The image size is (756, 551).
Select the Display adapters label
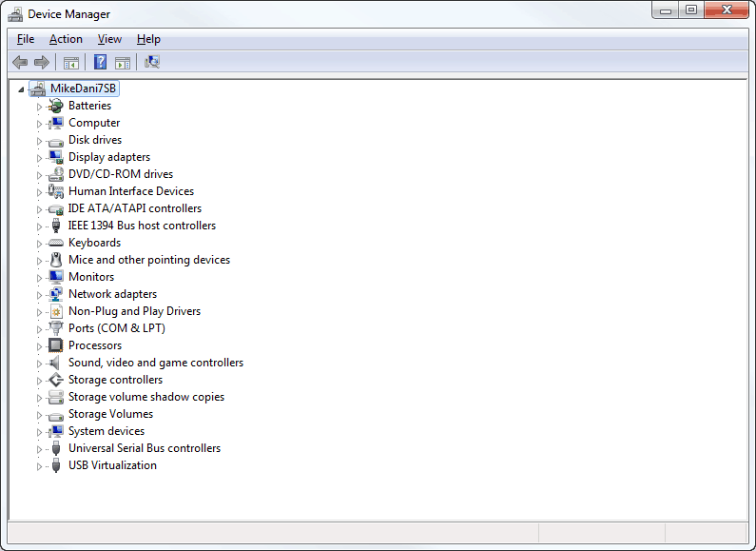point(109,157)
